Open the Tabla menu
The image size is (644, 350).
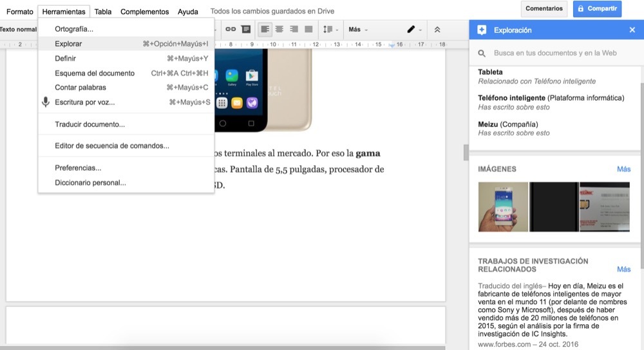coord(102,12)
